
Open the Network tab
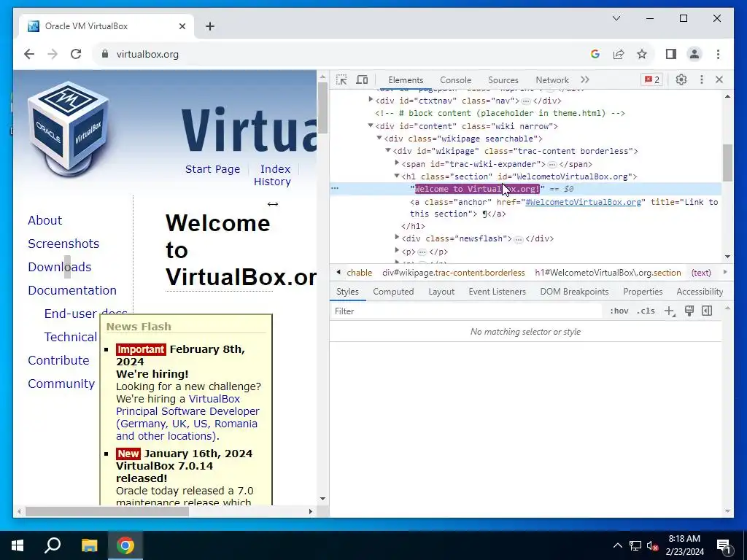click(x=552, y=80)
